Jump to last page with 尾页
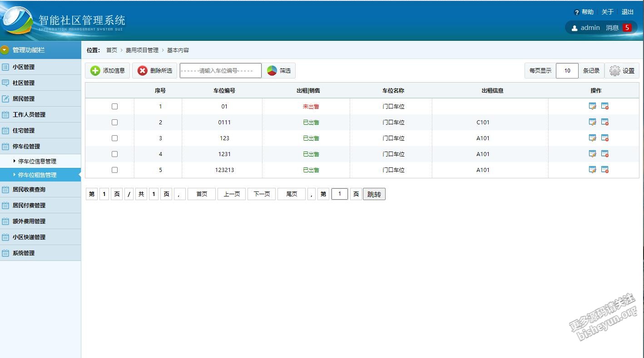The image size is (644, 358). [292, 194]
